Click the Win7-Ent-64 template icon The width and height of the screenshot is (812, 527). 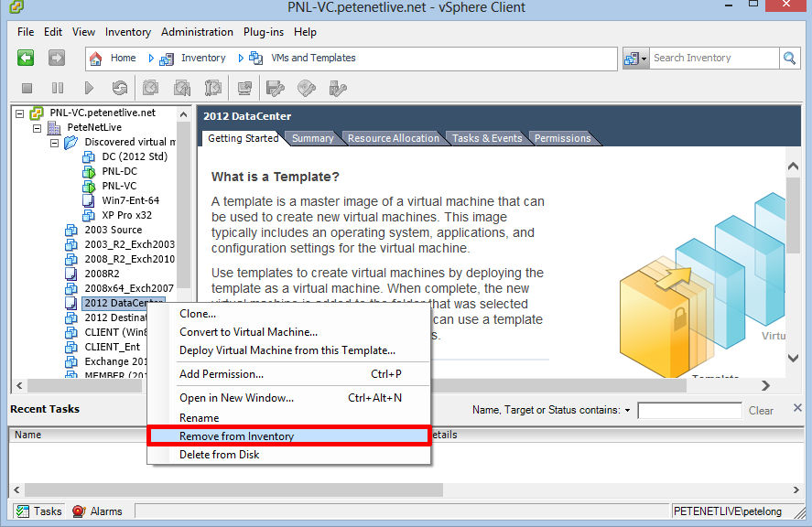point(89,201)
